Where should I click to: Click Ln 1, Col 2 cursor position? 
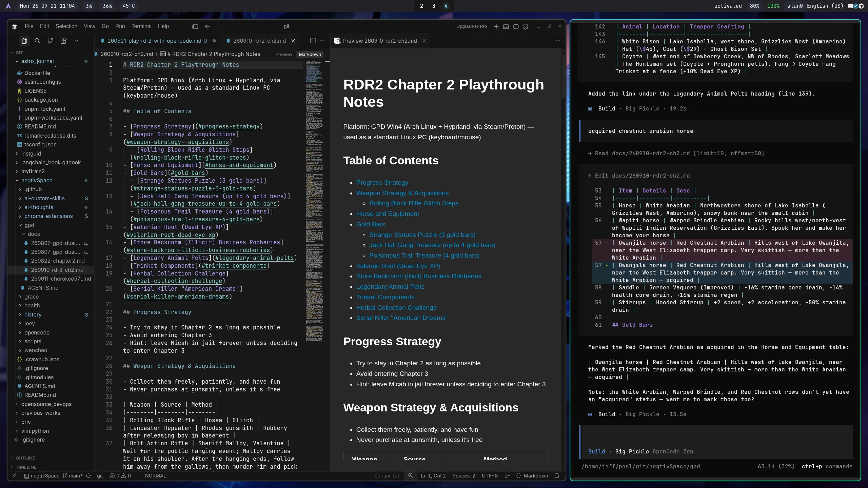pyautogui.click(x=433, y=476)
